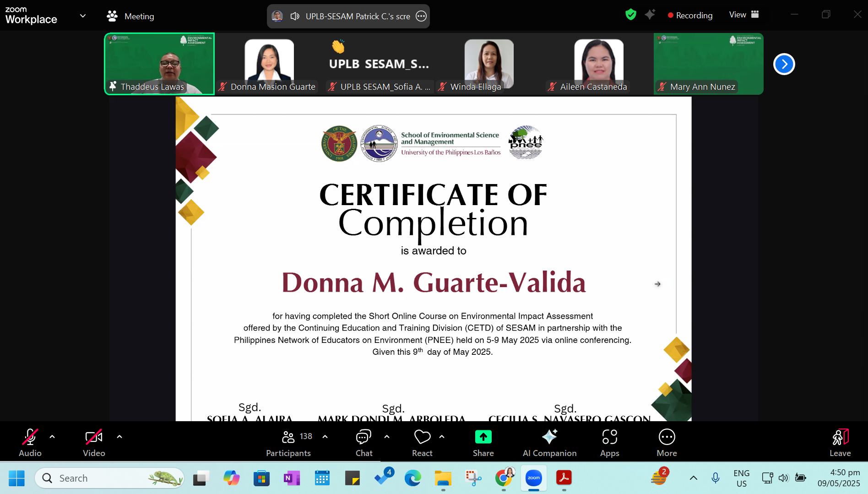Expand video options caret next to Video
868x494 pixels.
tap(119, 437)
